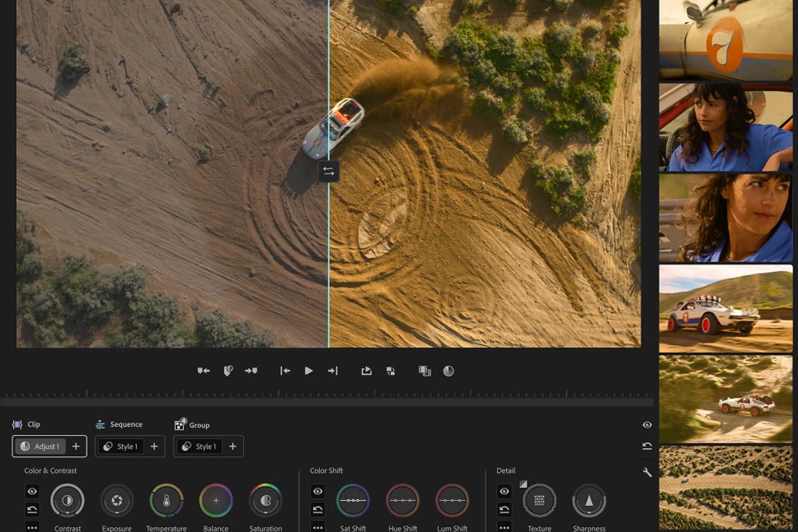
Task: Click the Sat Shift control
Action: click(x=353, y=501)
